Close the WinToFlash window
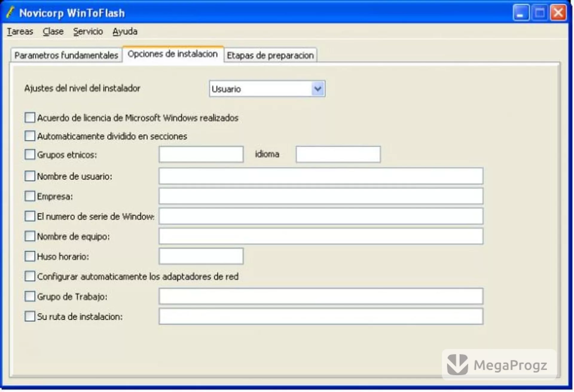The width and height of the screenshot is (574, 392). coord(558,13)
